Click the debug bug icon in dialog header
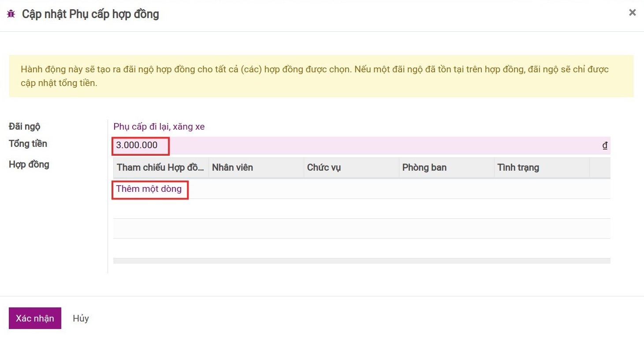The width and height of the screenshot is (644, 344). click(11, 14)
